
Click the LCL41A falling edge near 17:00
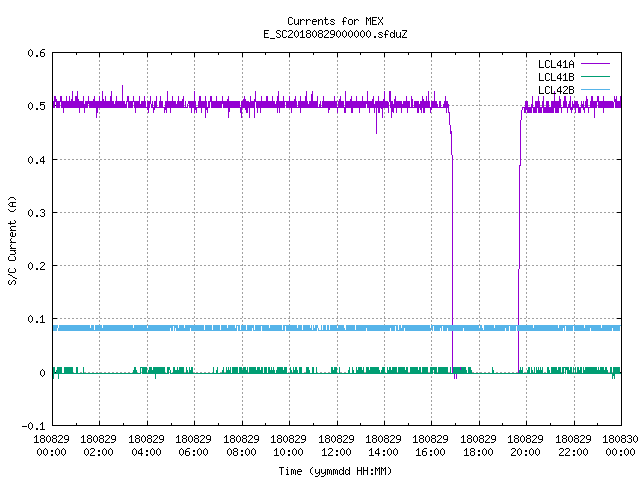tap(452, 241)
